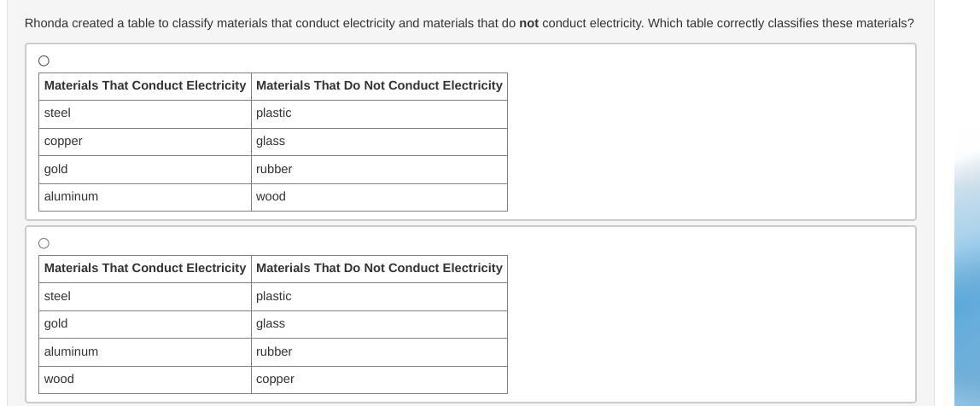This screenshot has width=980, height=406.
Task: Click second table's "Materials That Do Not Conduct Electricity" header
Action: click(379, 269)
